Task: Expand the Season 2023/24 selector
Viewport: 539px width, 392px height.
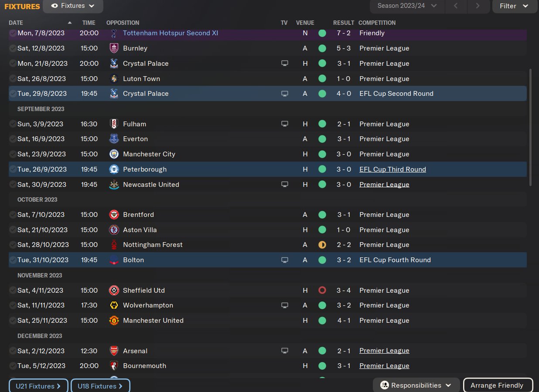Action: tap(407, 6)
